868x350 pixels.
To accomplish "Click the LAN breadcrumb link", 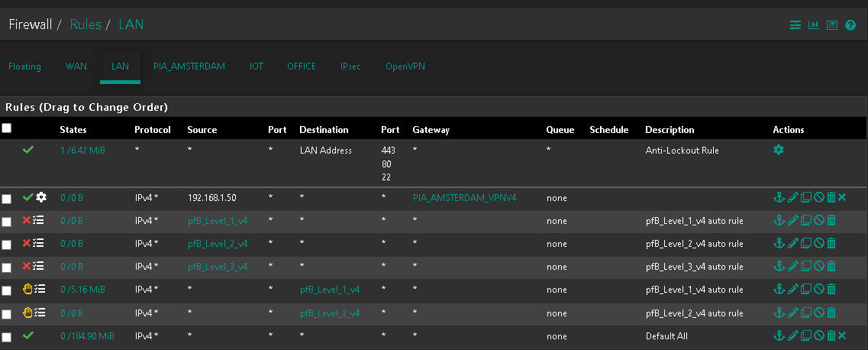I will pyautogui.click(x=131, y=24).
